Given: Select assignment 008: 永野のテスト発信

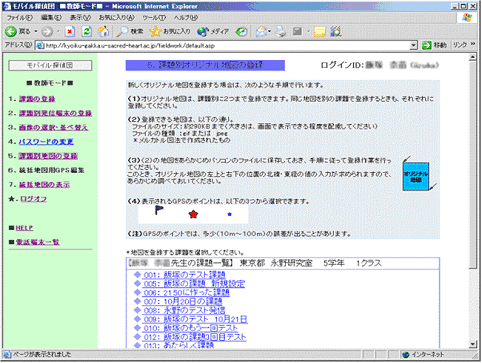Looking at the screenshot, I should click(184, 311).
